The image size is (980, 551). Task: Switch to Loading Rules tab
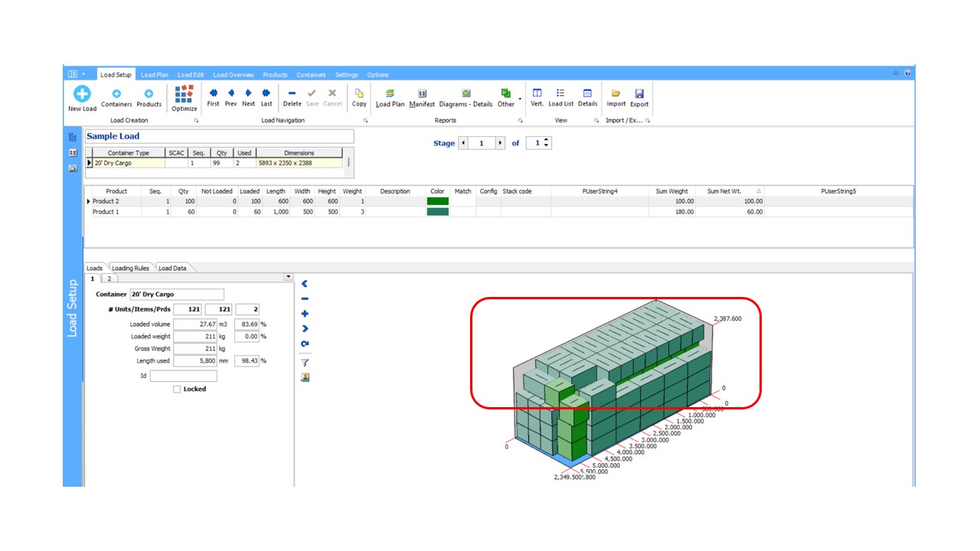[x=131, y=268]
